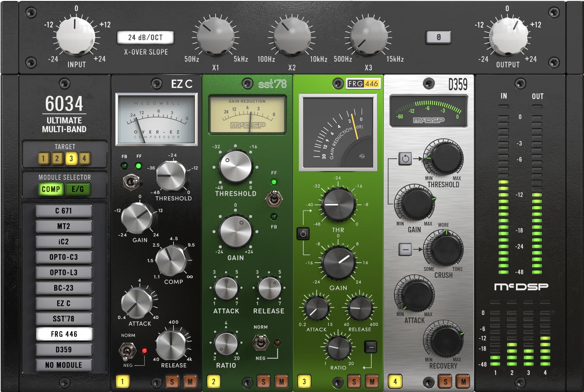The height and width of the screenshot is (392, 584).
Task: Solo band 1 with S button
Action: pos(172,381)
